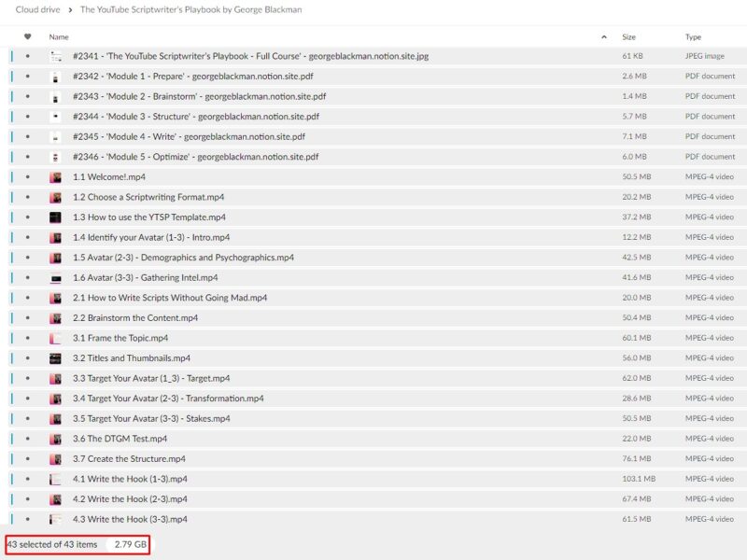This screenshot has height=560, width=747.
Task: Click the video icon for 1.3 How to use the YTSP Template
Action: 56,217
